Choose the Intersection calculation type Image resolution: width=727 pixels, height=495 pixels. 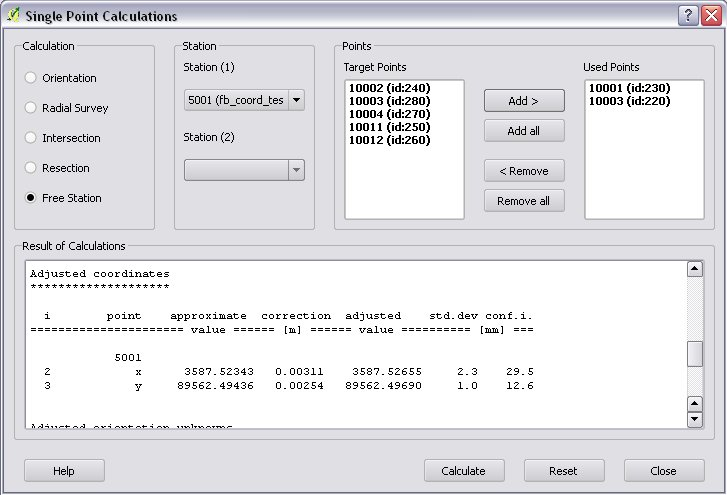[x=32, y=138]
